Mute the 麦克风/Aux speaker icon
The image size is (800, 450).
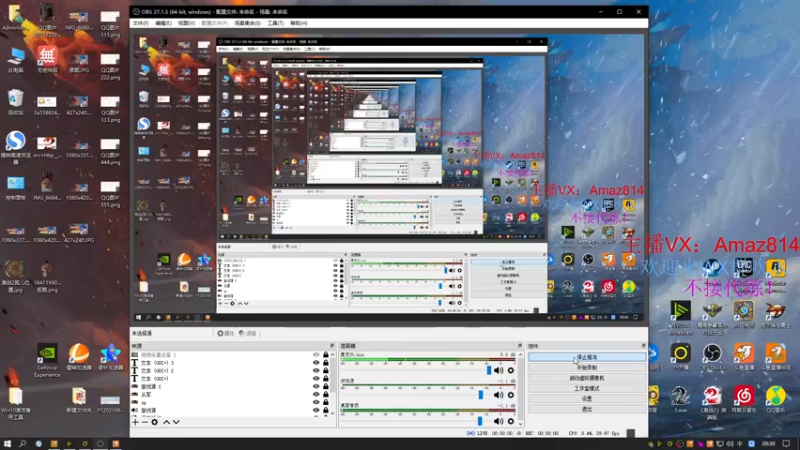point(498,370)
